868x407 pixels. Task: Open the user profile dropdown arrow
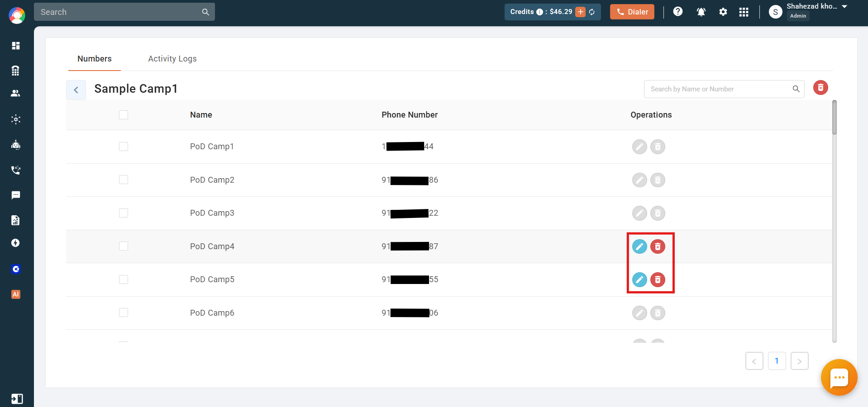(844, 6)
